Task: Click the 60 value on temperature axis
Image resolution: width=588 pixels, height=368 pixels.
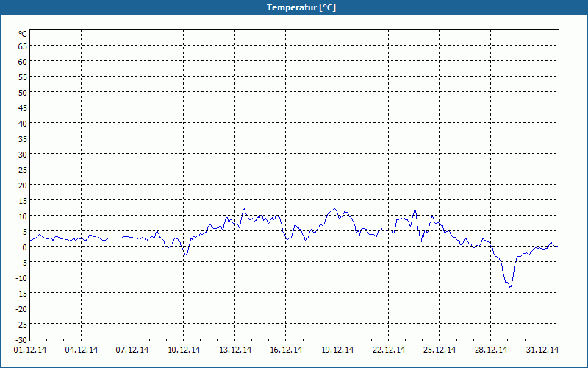Action: (23, 62)
